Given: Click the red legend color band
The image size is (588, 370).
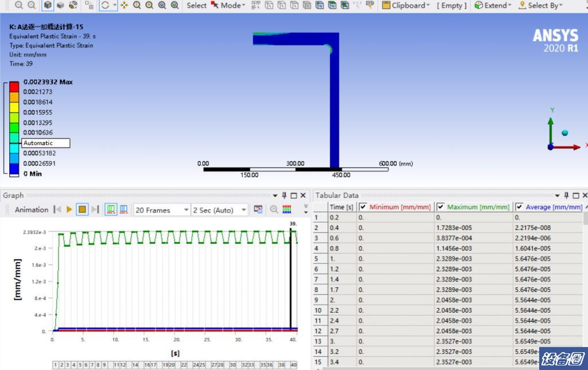Looking at the screenshot, I should click(14, 87).
